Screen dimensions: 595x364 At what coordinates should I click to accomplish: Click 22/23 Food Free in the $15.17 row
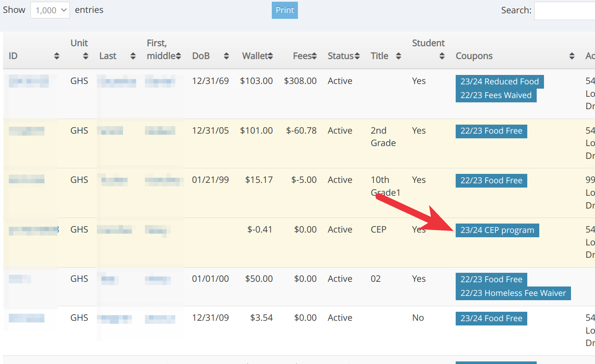coord(491,181)
